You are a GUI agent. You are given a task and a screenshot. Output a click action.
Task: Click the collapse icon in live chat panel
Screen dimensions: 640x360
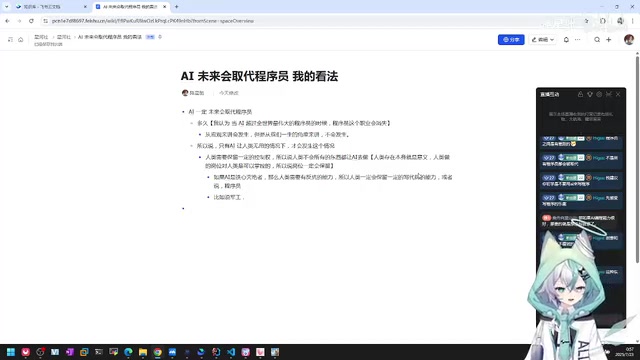click(x=609, y=94)
